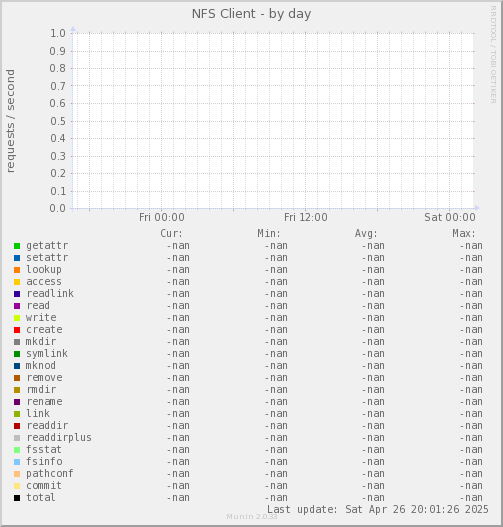Click the 'requests / second' axis title
The height and width of the screenshot is (527, 503).
pos(10,121)
